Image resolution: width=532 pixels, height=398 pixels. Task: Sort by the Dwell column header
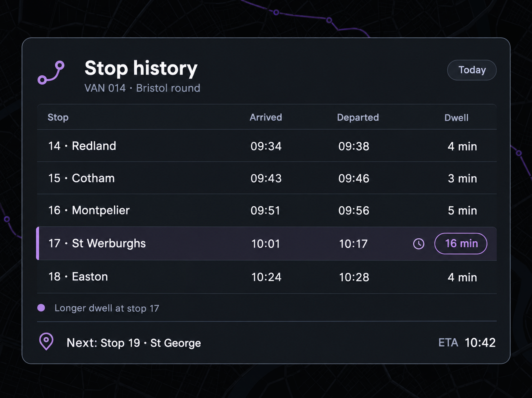tap(456, 118)
